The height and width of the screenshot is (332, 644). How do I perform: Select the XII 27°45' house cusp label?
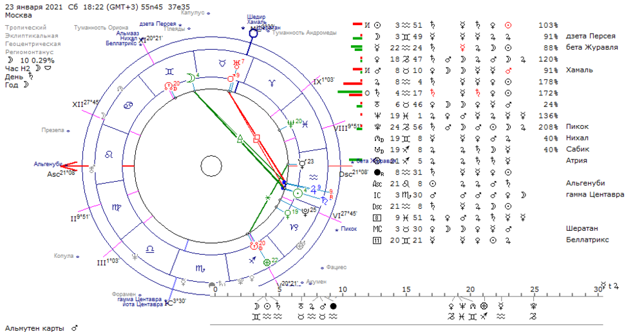click(x=86, y=104)
